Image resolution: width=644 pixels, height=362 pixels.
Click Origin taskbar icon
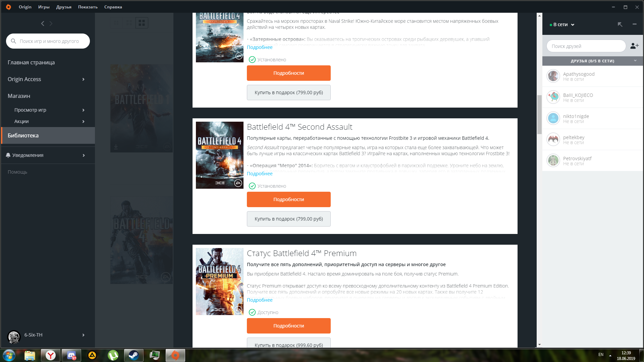pos(175,355)
